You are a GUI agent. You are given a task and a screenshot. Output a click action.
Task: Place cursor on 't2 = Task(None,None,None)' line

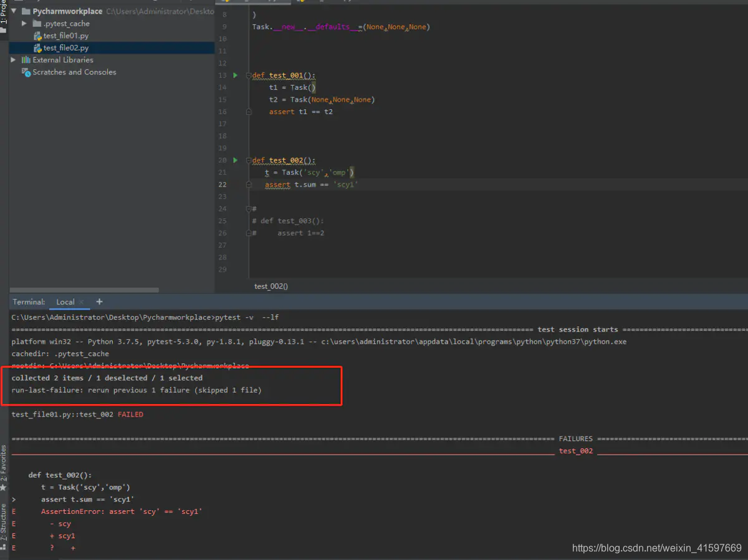point(322,100)
